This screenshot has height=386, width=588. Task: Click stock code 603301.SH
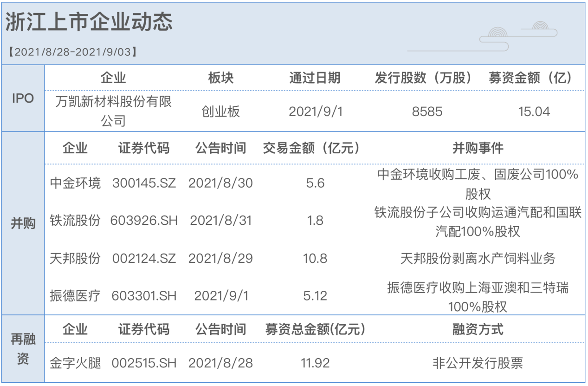144,296
